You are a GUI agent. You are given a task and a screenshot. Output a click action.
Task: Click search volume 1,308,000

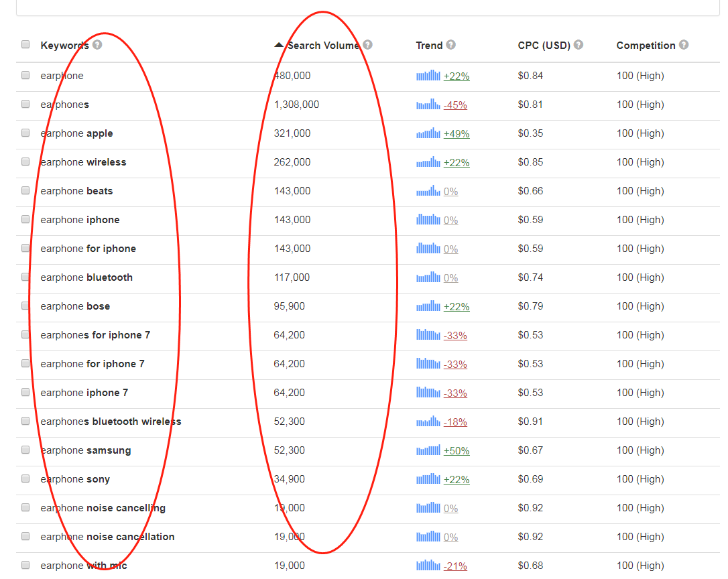(296, 105)
